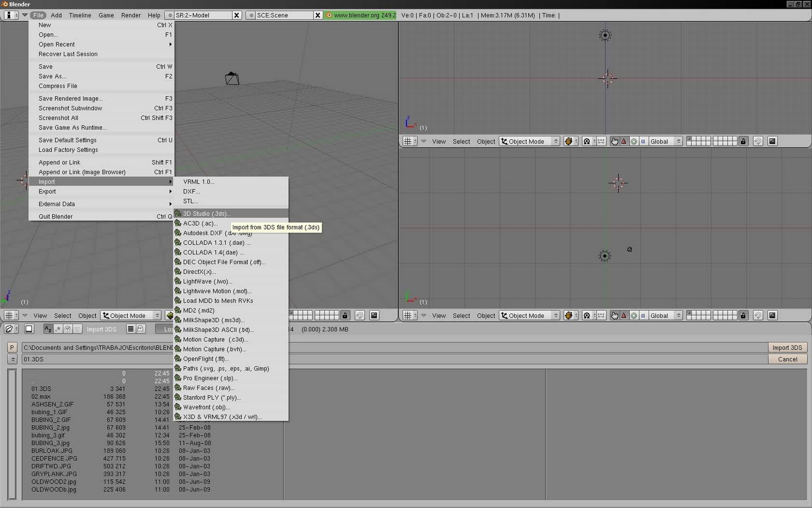
Task: Click the proportional edit icon beside the lock in the bottom-right viewport
Action: pos(758,316)
